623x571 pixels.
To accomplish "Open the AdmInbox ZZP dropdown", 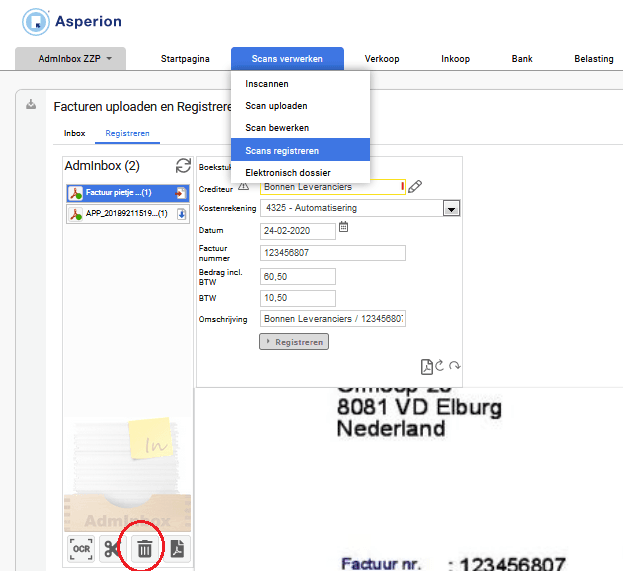I will 70,59.
